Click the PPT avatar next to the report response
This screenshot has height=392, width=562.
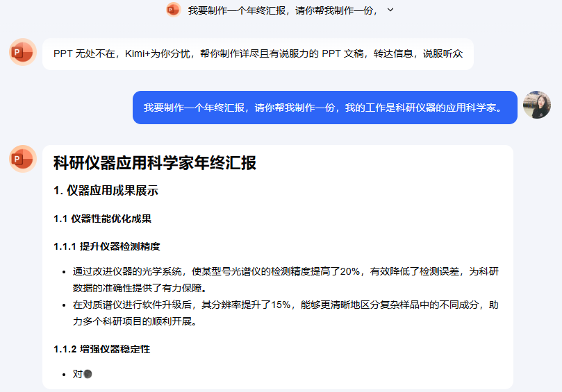tap(23, 159)
